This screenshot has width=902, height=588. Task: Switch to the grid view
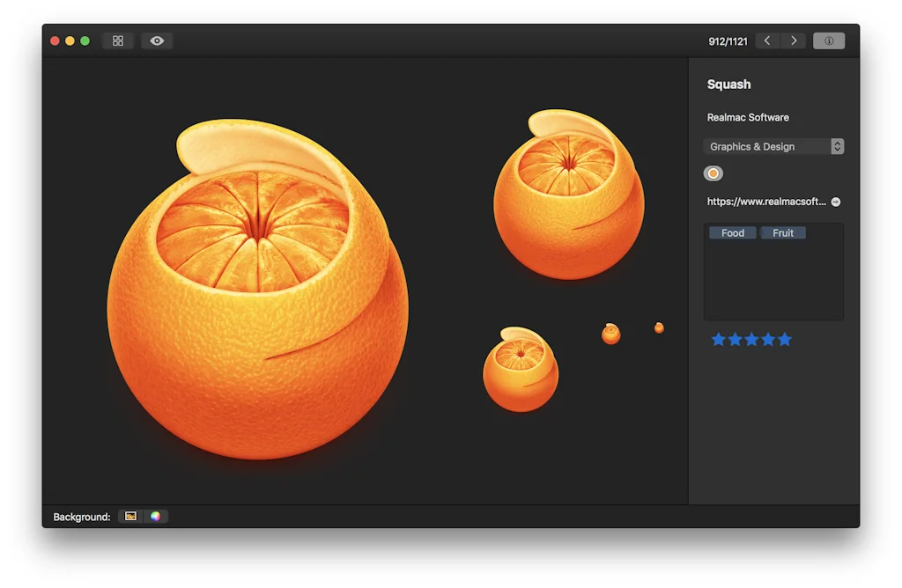tap(118, 40)
